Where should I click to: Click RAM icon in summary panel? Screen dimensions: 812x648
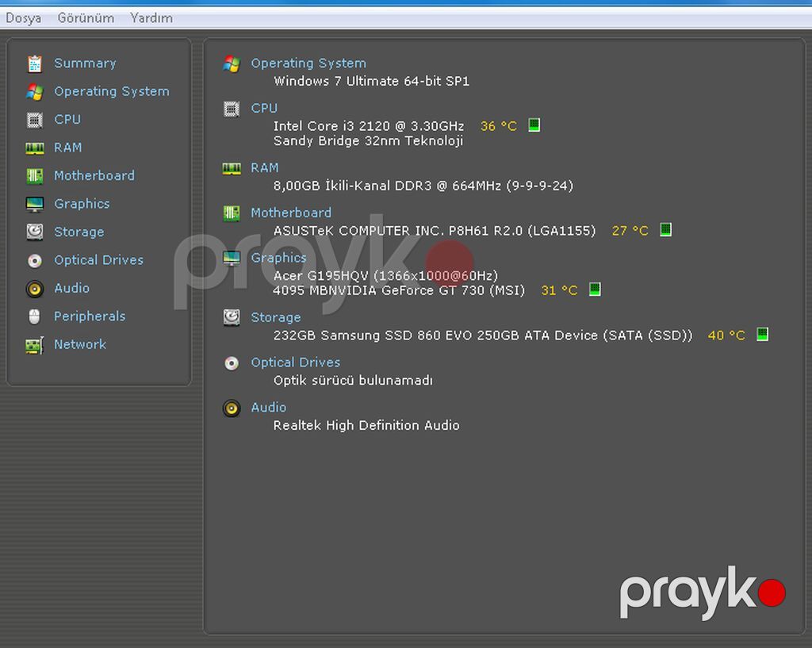click(x=232, y=168)
